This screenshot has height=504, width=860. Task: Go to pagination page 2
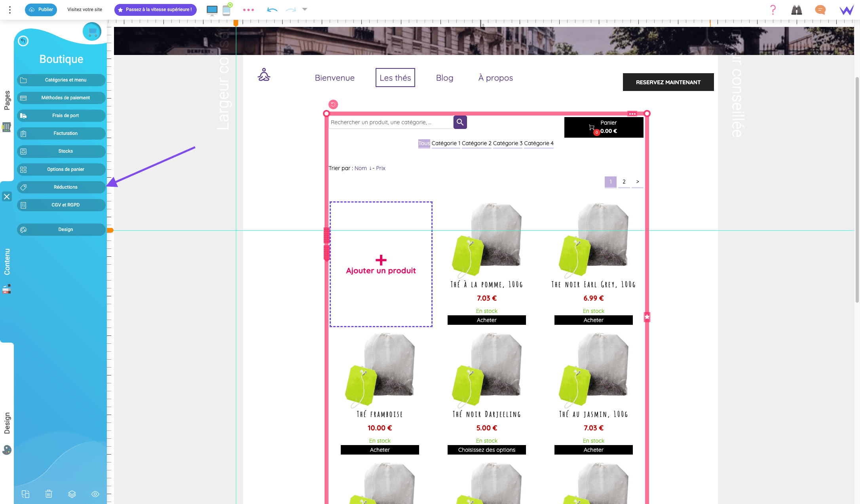[624, 182]
